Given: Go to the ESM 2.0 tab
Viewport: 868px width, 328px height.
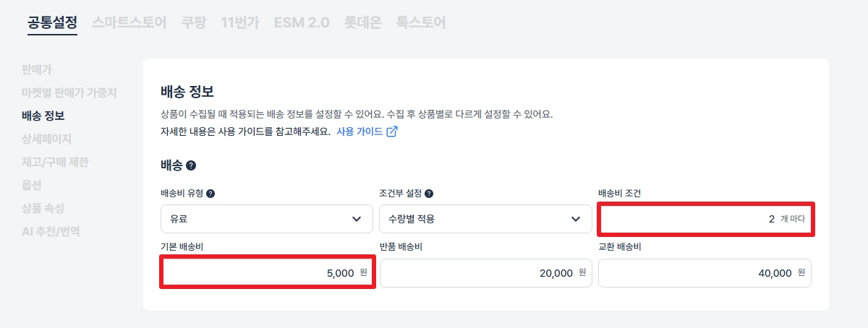Looking at the screenshot, I should click(x=302, y=22).
